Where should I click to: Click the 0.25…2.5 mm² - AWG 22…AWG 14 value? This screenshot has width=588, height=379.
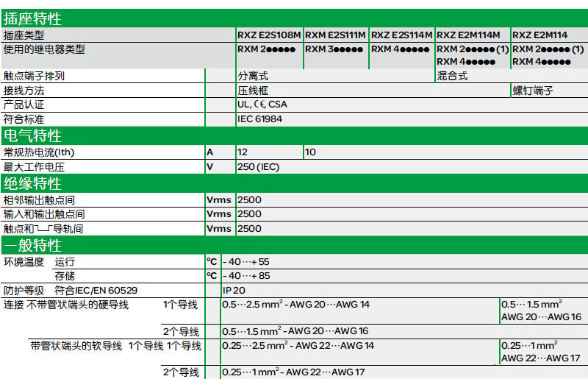coord(298,346)
